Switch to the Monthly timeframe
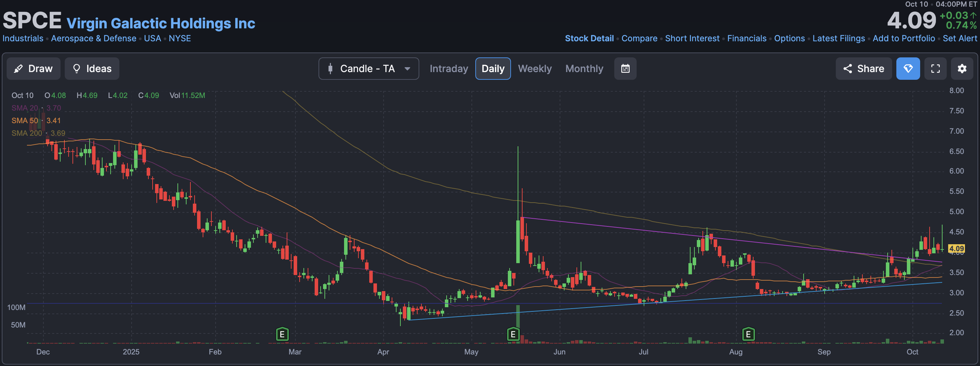980x366 pixels. [584, 69]
